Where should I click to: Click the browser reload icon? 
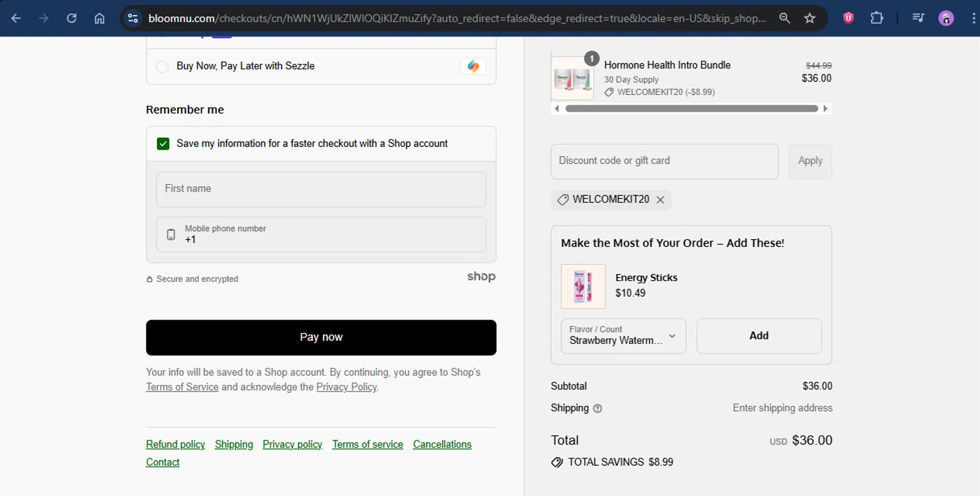tap(72, 18)
